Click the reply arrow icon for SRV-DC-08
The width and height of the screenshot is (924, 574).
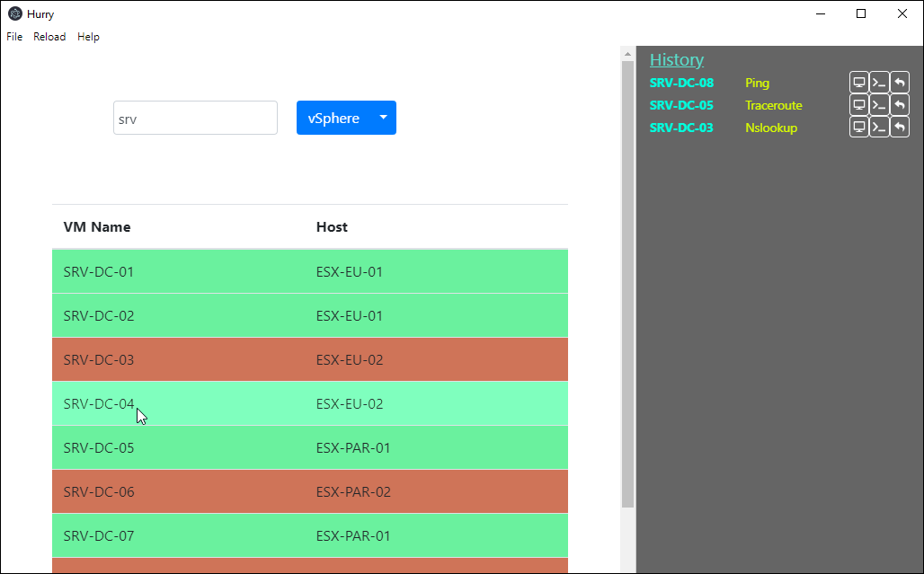point(900,83)
